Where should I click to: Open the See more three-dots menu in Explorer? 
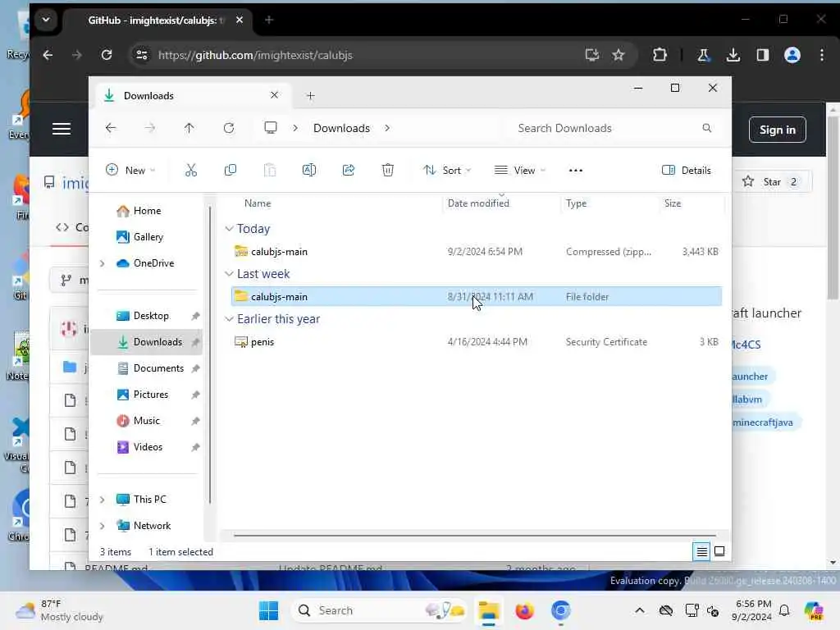click(x=575, y=171)
